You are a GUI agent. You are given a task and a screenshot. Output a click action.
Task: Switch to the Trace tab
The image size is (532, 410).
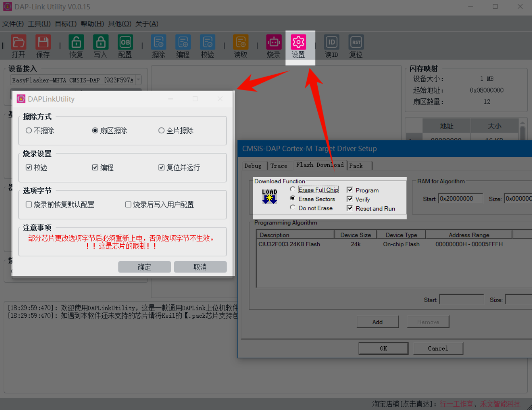(279, 166)
